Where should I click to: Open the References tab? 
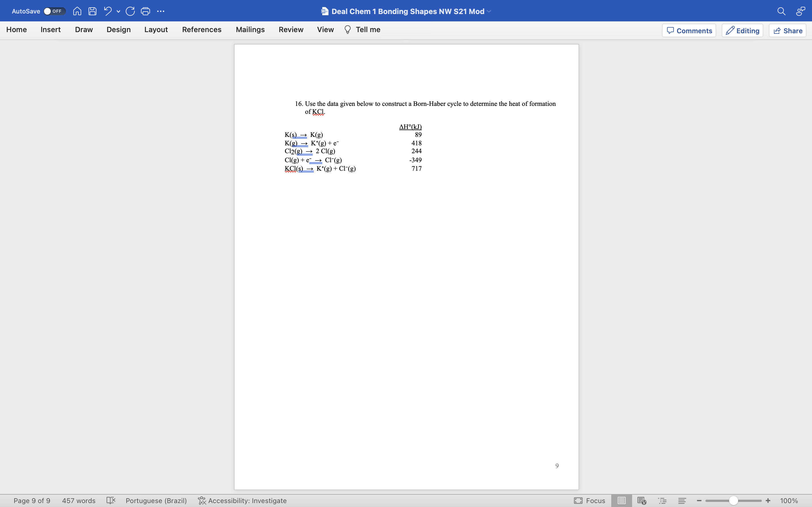tap(202, 30)
